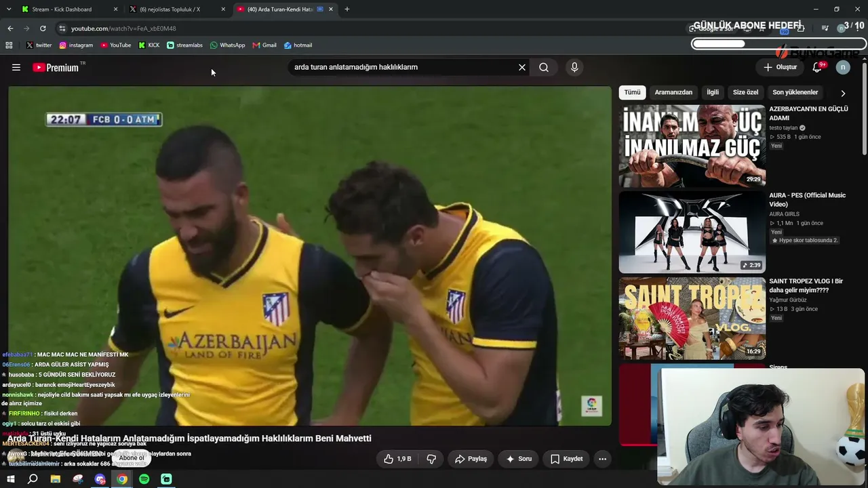Visit the Yağmur Gürbüz channel name
Screen dimensions: 868x488
[x=788, y=300]
